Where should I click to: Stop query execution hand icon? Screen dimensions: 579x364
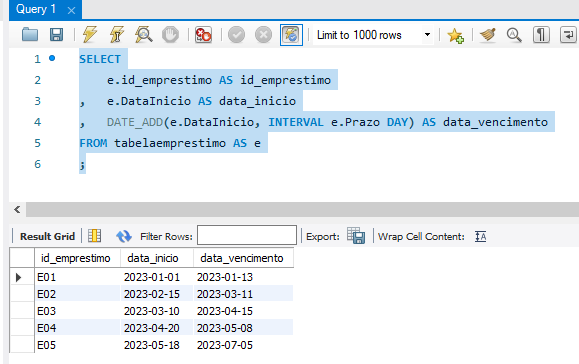pos(170,35)
